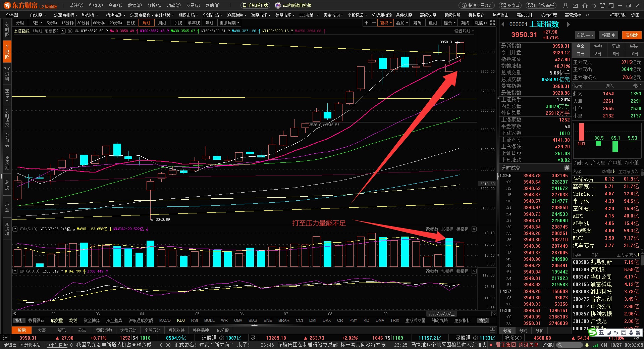Toggle the 筹码 chip distribution display

click(417, 23)
